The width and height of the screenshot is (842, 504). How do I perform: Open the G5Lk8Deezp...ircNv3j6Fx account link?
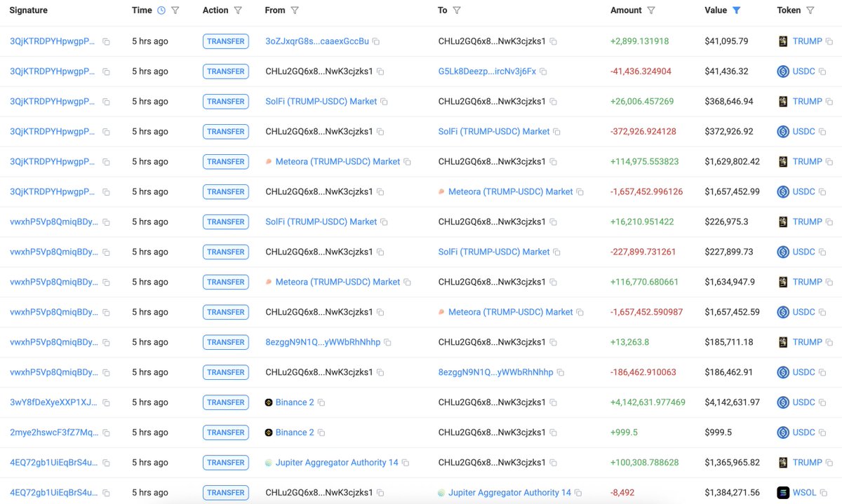[x=487, y=71]
